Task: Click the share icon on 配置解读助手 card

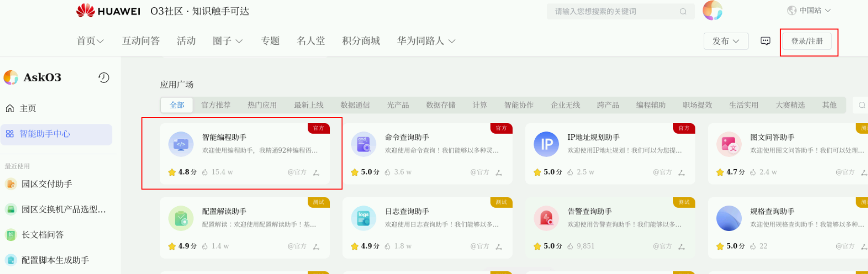Action: [x=316, y=246]
